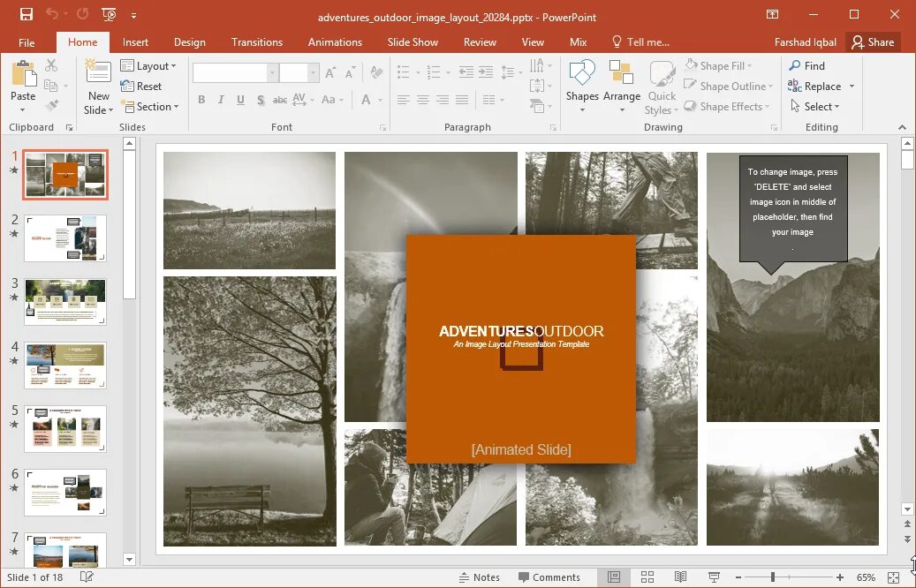Image resolution: width=916 pixels, height=588 pixels.
Task: Click the Share button
Action: pos(874,42)
